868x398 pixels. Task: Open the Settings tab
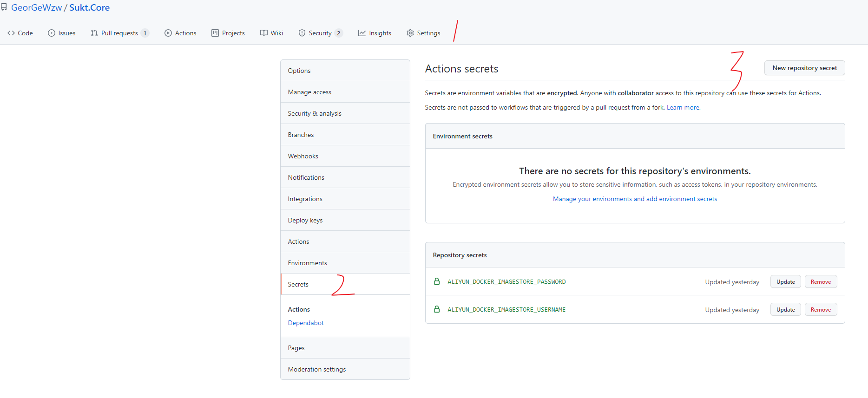(x=423, y=33)
